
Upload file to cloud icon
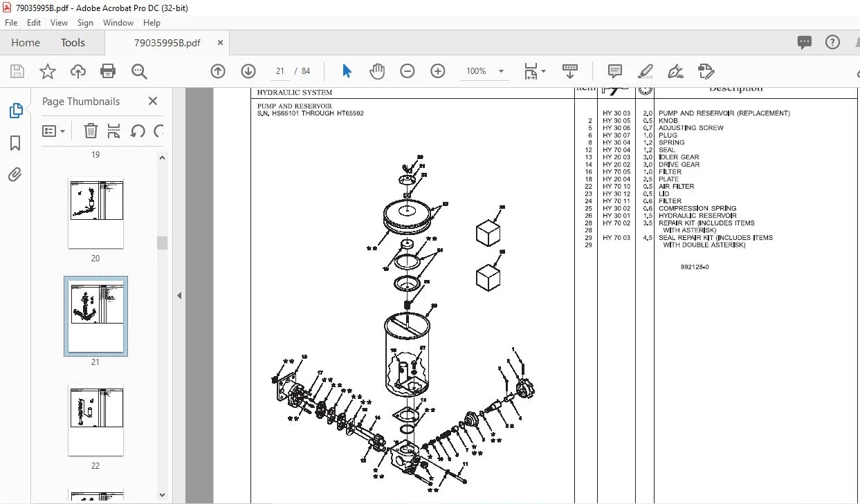click(x=78, y=71)
